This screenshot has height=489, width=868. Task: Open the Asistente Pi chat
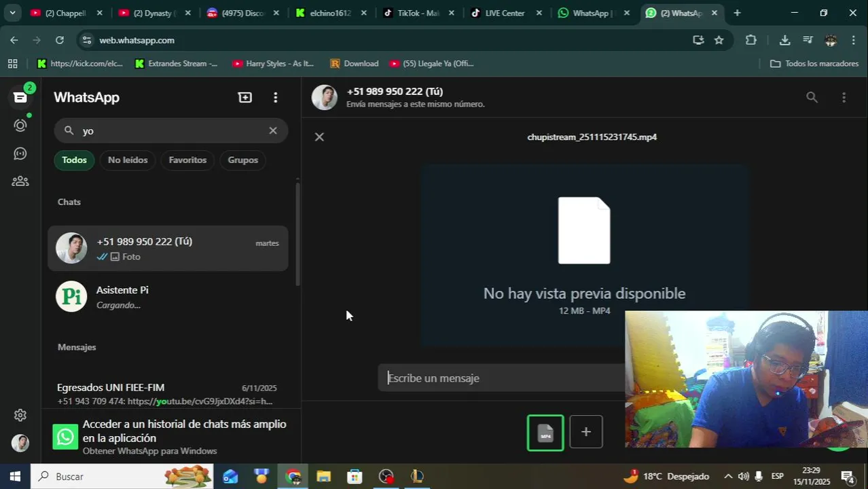168,297
